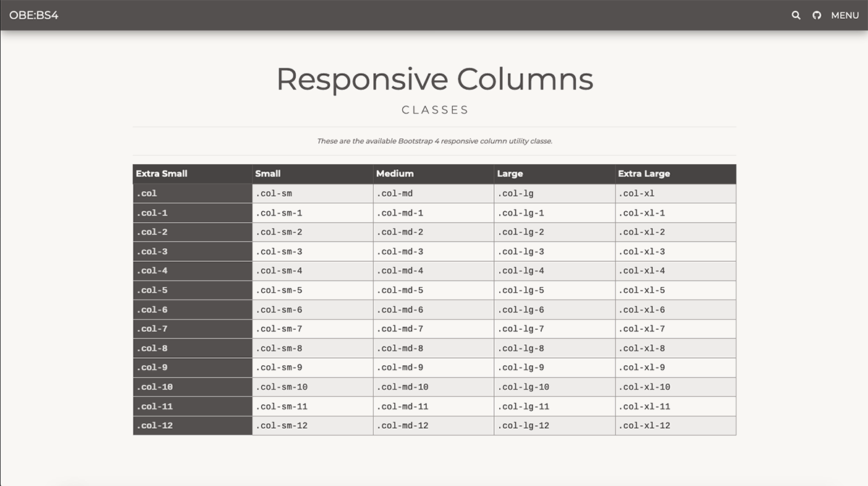Click the .col-sm cell
Screen dimensions: 868x486
pyautogui.click(x=312, y=193)
